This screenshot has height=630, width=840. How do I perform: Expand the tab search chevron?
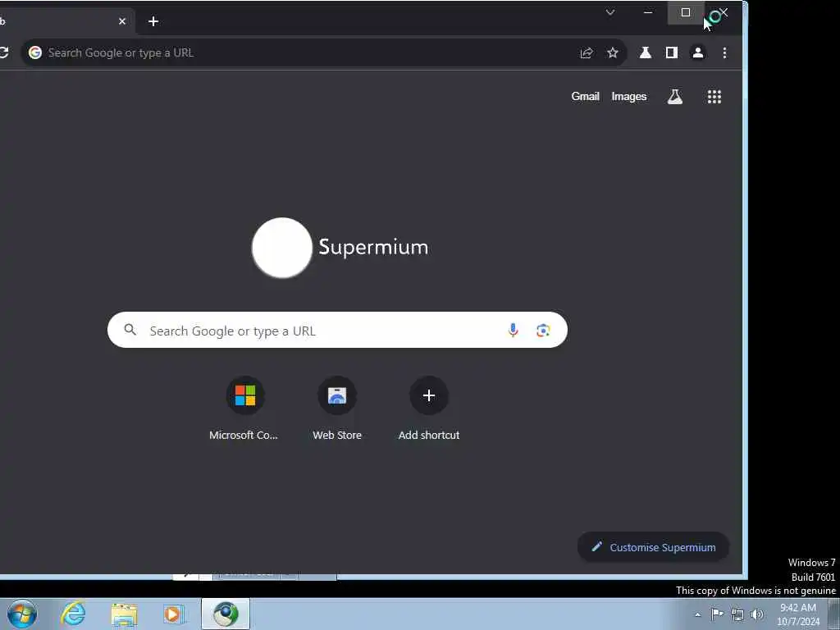(x=610, y=12)
